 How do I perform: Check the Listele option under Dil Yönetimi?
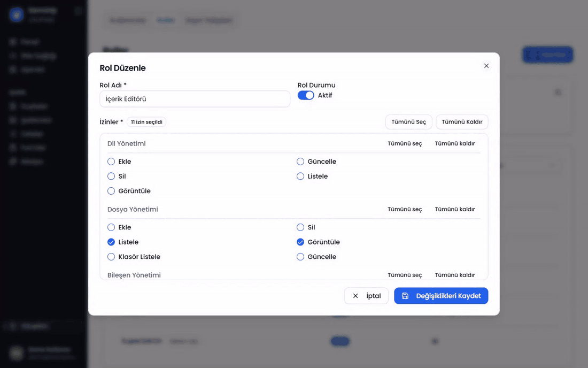pyautogui.click(x=300, y=177)
